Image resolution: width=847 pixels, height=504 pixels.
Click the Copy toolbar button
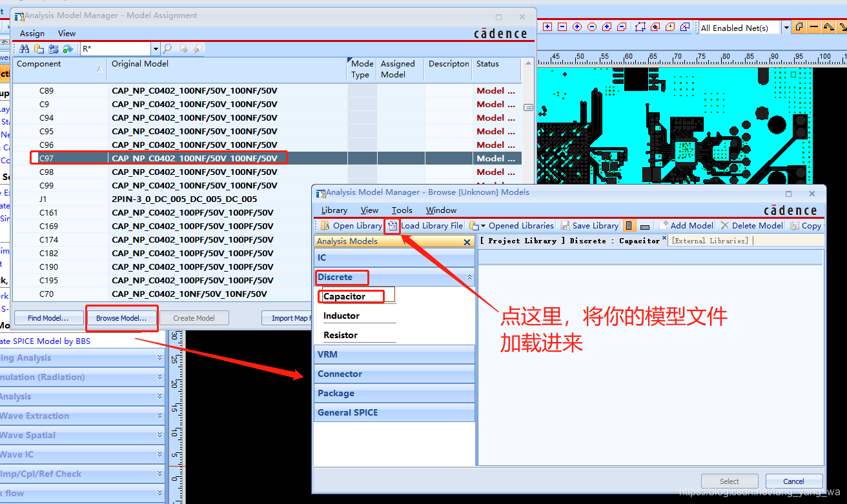(x=806, y=226)
